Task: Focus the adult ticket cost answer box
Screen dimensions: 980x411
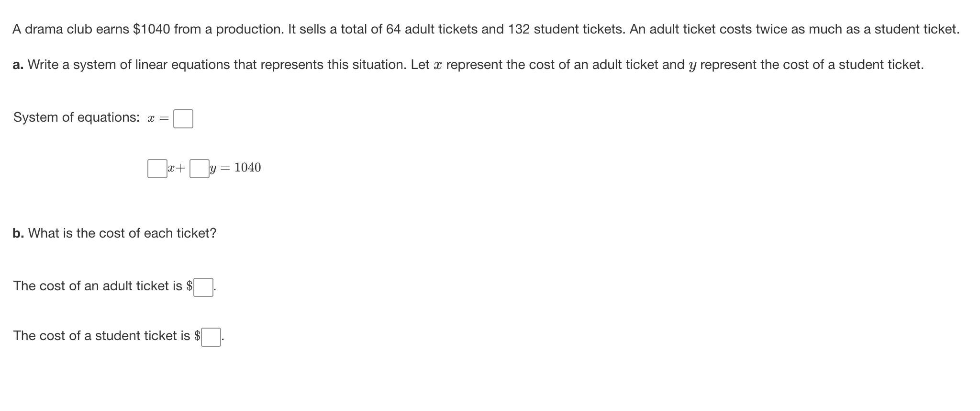Action: click(x=203, y=287)
